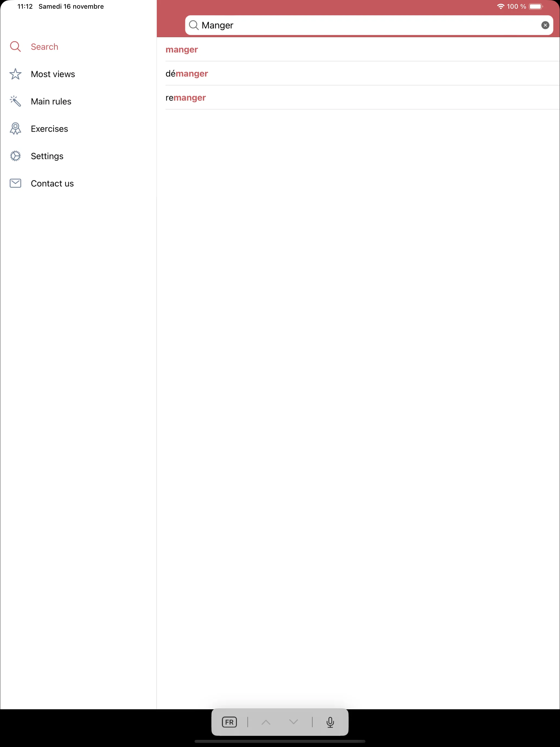Select démanger from search suggestions
Screen dimensions: 560x747
(x=186, y=73)
